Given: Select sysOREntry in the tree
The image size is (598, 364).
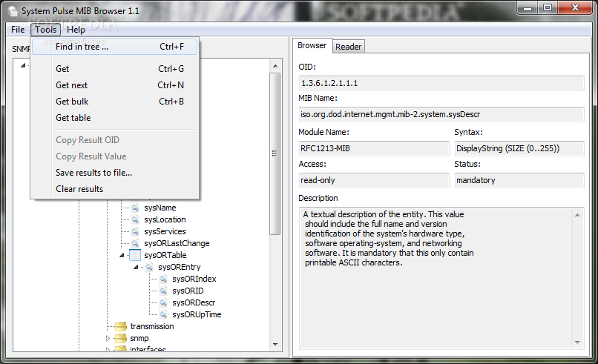Looking at the screenshot, I should click(180, 267).
